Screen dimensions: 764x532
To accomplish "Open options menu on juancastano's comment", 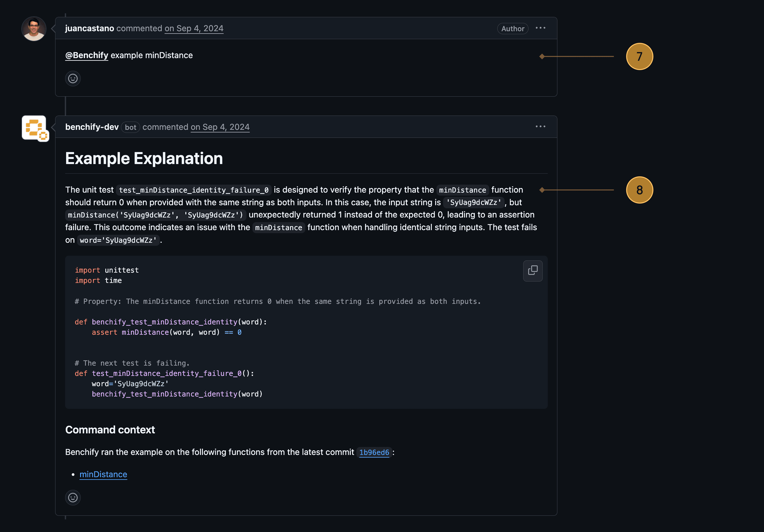I will click(x=540, y=28).
